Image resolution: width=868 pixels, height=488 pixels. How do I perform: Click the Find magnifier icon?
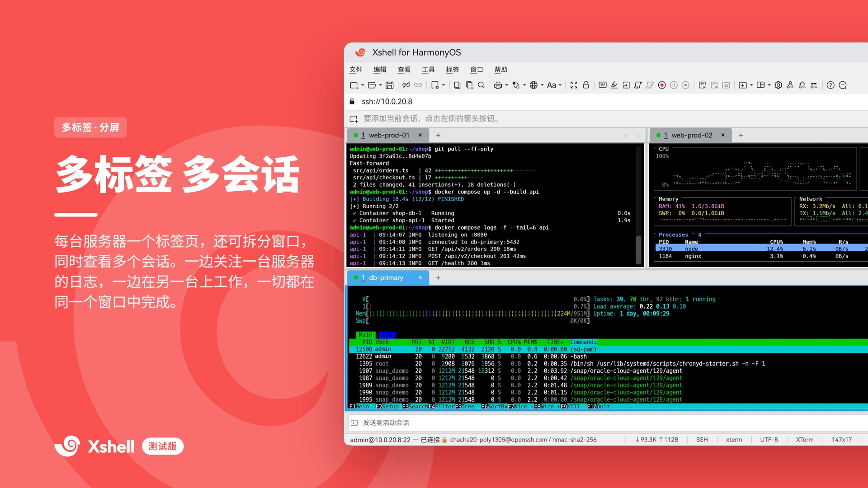[481, 85]
